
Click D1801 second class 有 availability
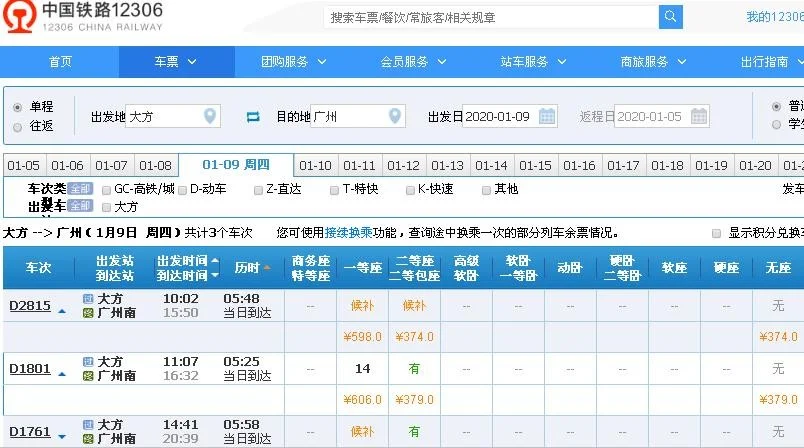[x=414, y=369]
